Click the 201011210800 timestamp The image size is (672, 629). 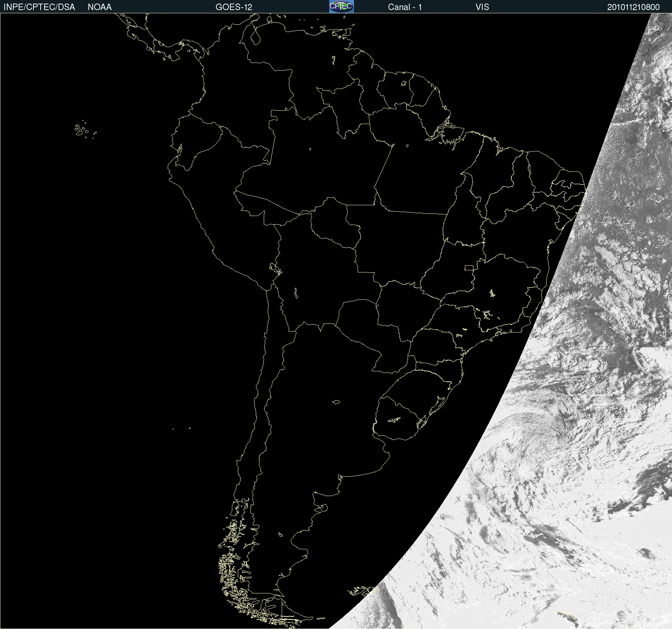point(634,7)
